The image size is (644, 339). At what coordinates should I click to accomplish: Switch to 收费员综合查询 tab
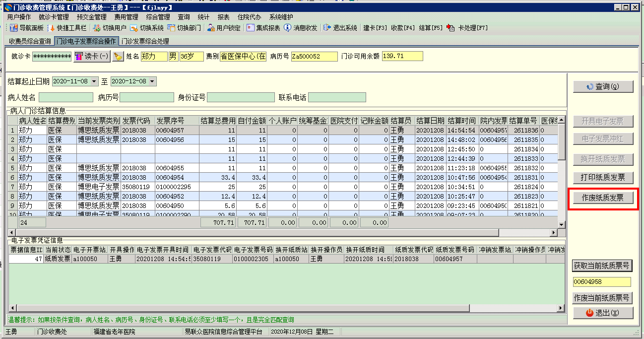pyautogui.click(x=30, y=41)
